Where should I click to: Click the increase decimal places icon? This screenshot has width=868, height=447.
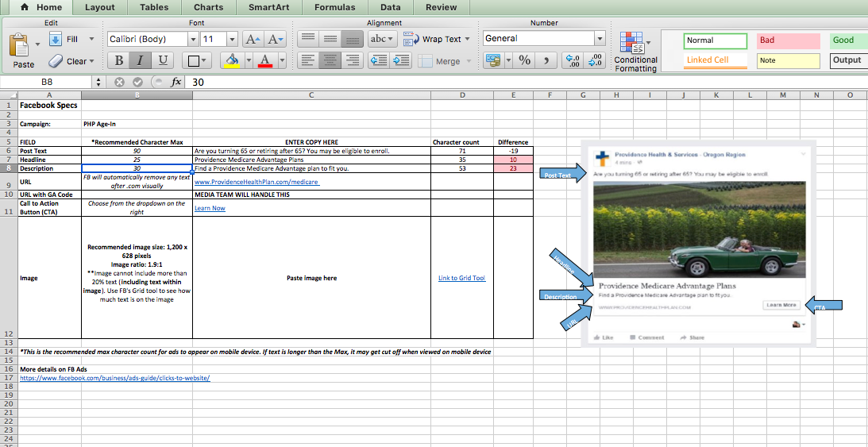[573, 60]
